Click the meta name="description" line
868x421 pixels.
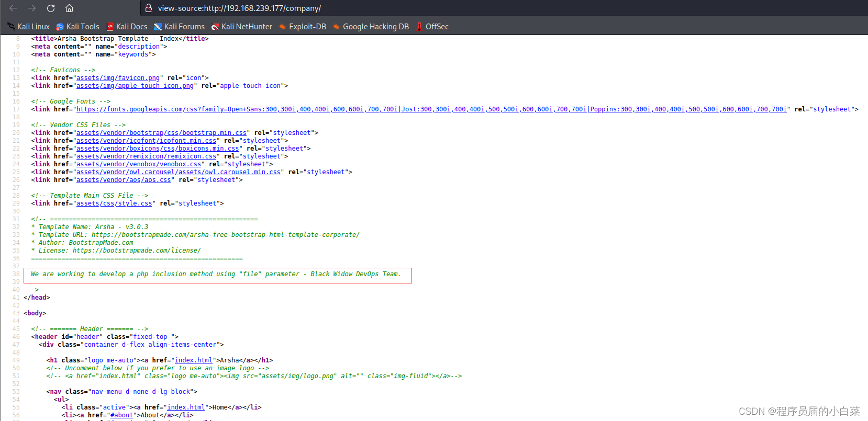click(x=99, y=47)
